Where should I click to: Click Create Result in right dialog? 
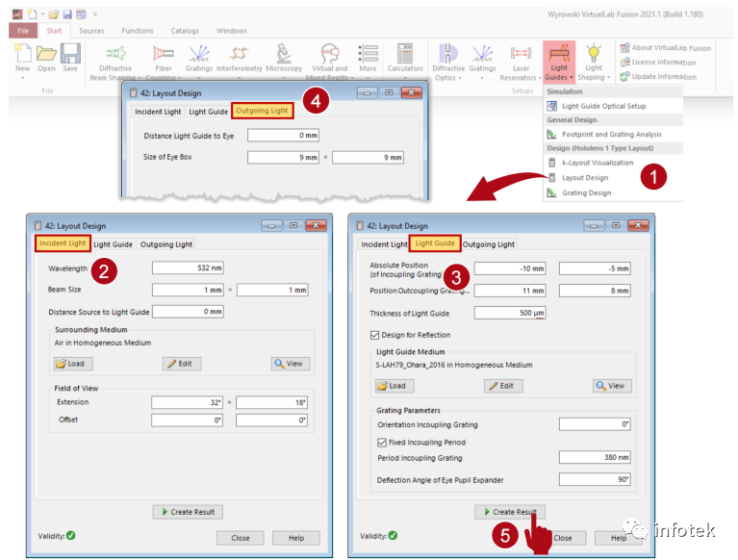(x=510, y=512)
